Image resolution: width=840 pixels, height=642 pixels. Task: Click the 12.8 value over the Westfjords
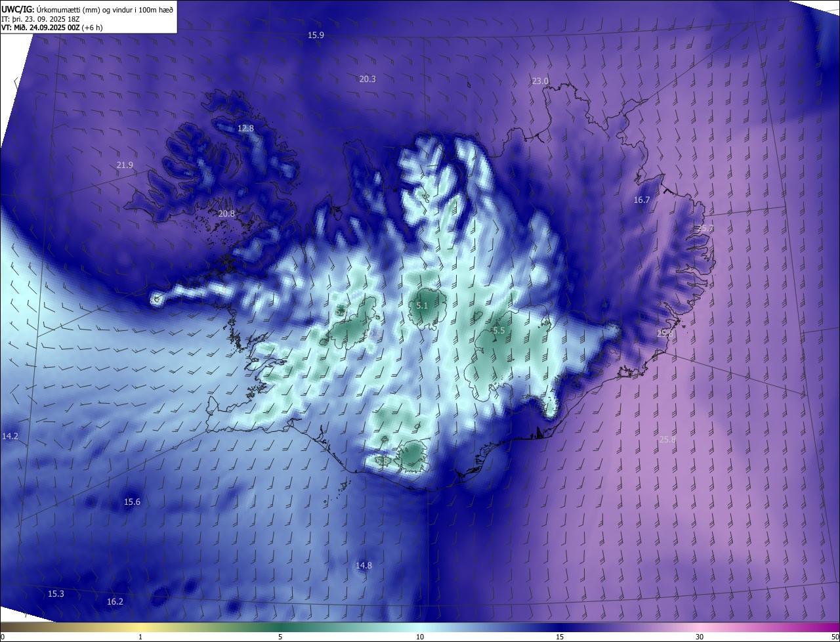coord(245,128)
